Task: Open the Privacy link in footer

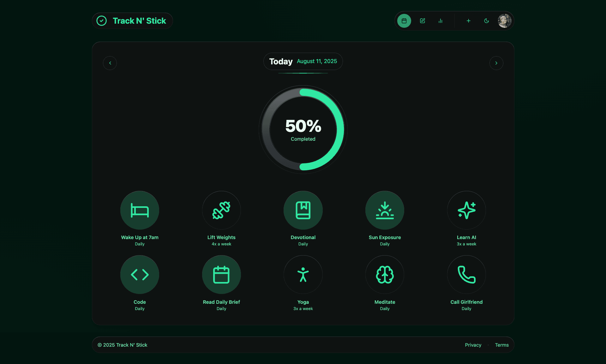Action: (473, 345)
